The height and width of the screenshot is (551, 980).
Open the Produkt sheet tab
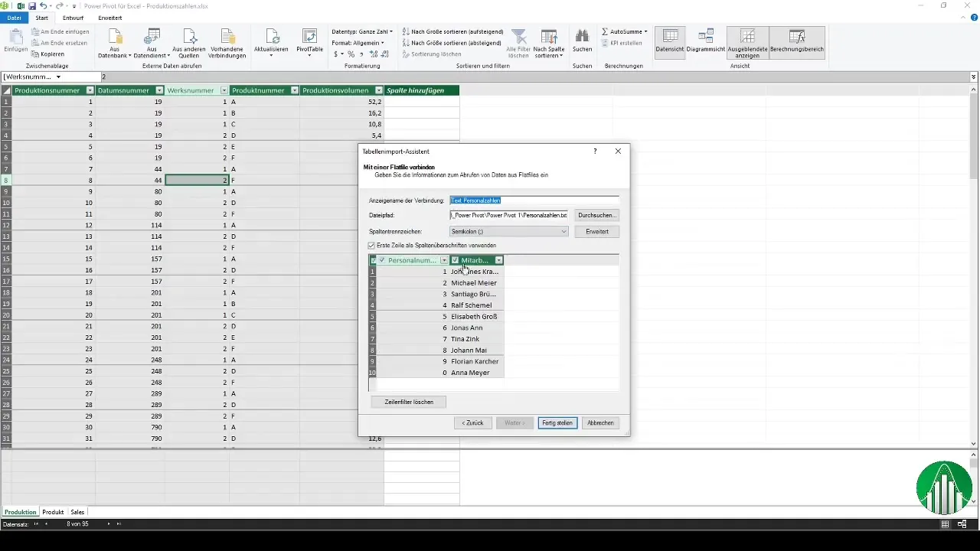click(53, 512)
